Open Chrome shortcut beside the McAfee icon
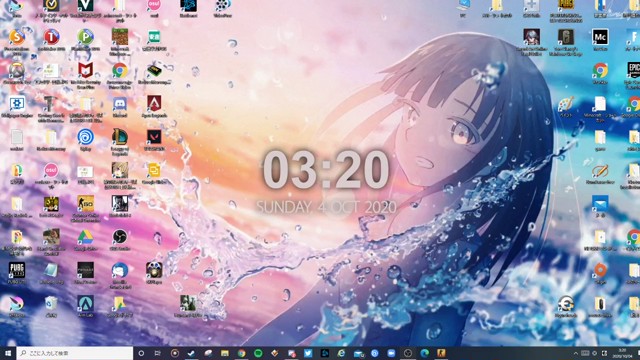 coord(120,71)
